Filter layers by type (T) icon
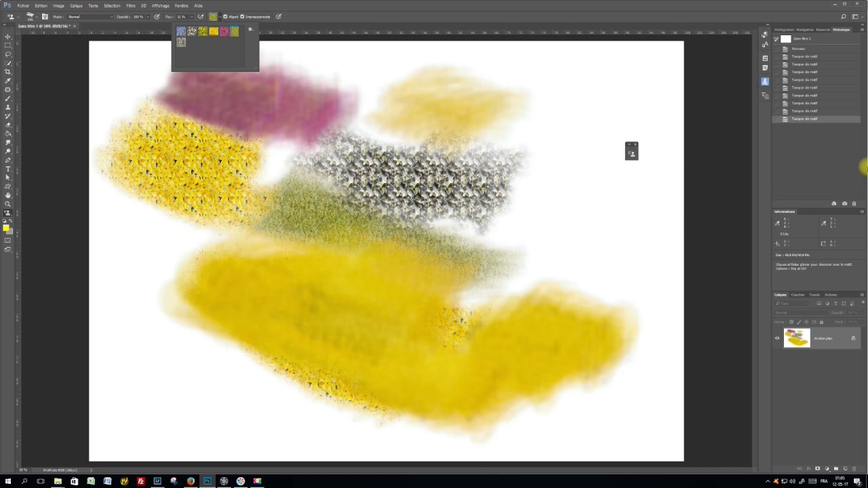868x488 pixels. point(835,304)
